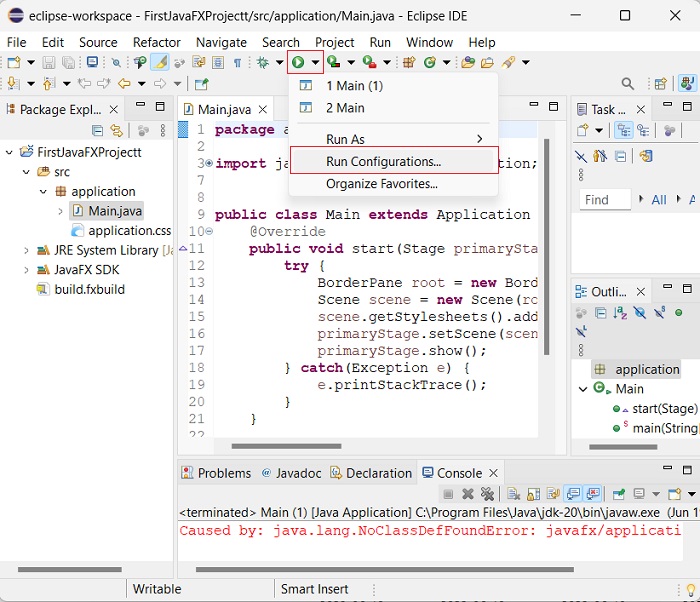Image resolution: width=700 pixels, height=602 pixels.
Task: Click the All link in Task List
Action: (659, 200)
